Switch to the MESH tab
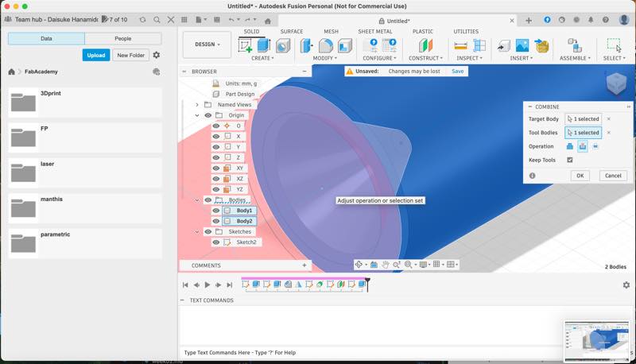 click(331, 31)
